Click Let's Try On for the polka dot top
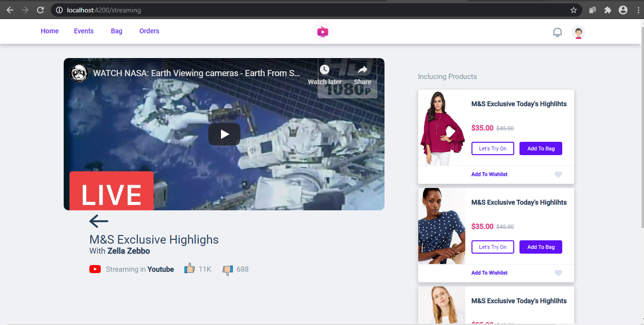The image size is (644, 325). 493,247
